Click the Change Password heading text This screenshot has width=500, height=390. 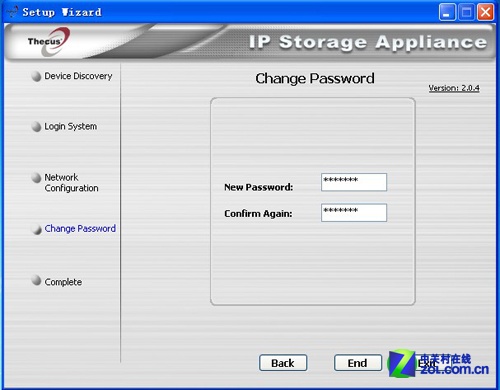click(x=315, y=79)
